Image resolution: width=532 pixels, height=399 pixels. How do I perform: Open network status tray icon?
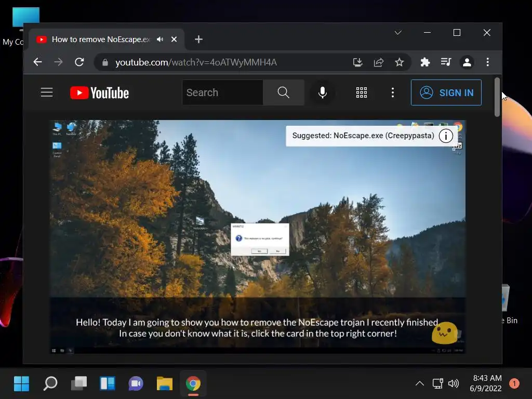point(437,384)
